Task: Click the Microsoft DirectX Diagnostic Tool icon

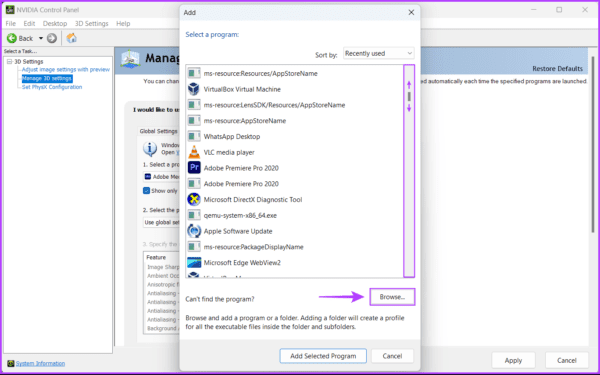Action: pyautogui.click(x=194, y=199)
